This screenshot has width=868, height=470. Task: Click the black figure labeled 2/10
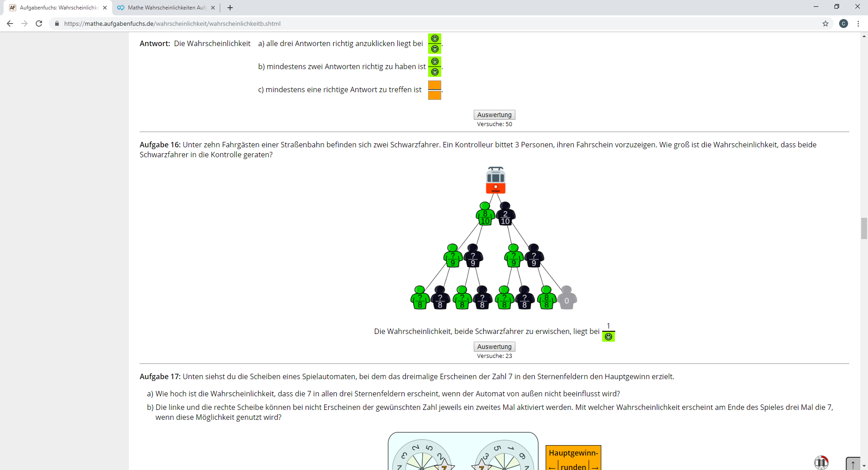505,214
